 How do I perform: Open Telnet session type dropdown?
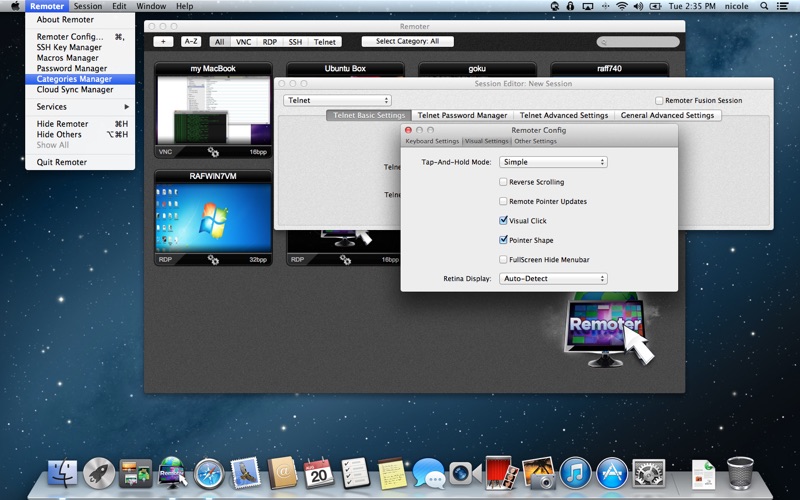pos(337,101)
